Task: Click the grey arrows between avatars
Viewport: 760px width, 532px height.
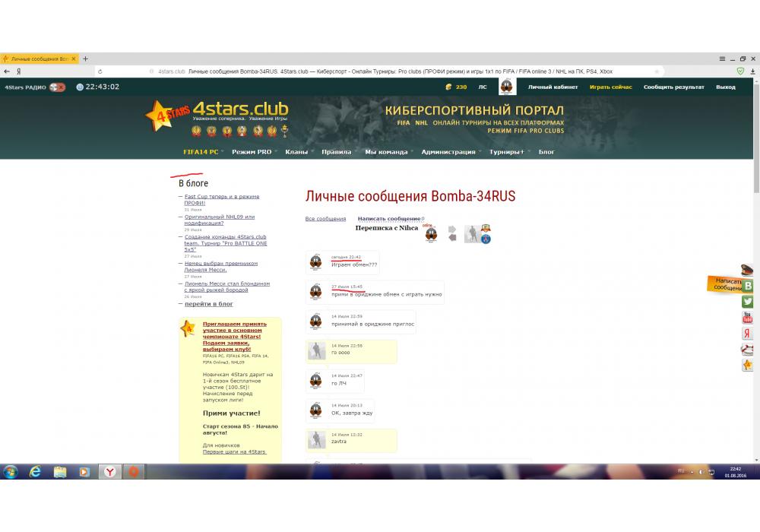Action: coord(452,233)
